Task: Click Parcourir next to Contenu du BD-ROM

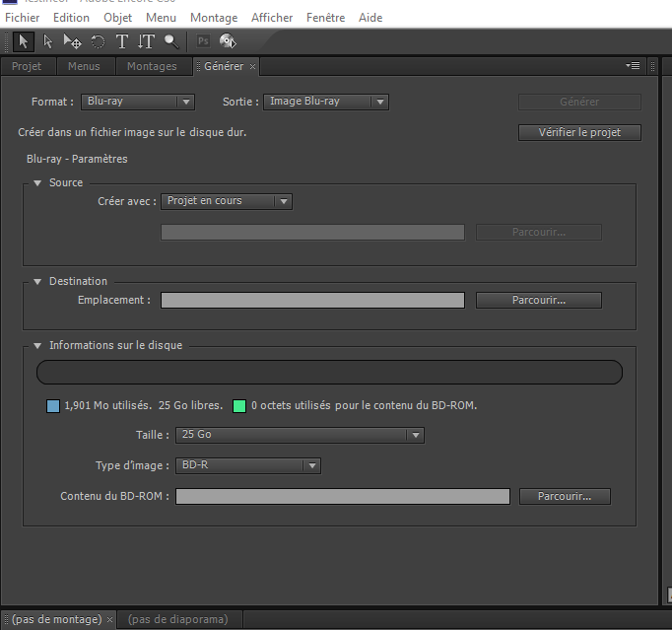Action: pos(565,496)
